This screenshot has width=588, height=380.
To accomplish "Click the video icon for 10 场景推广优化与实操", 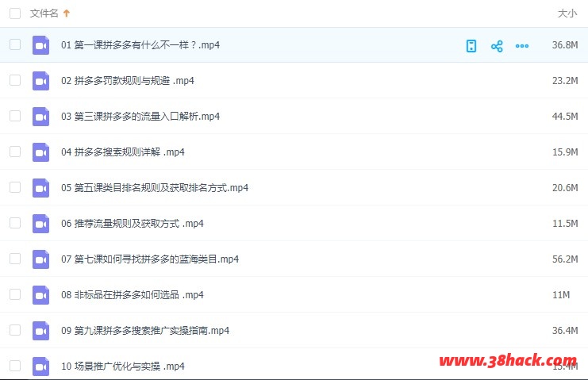I will [41, 367].
